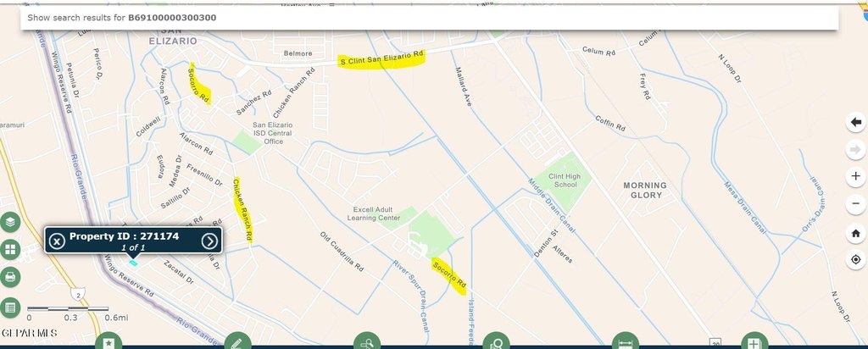Open the magnifier query widget
This screenshot has height=349, width=868.
tap(496, 342)
